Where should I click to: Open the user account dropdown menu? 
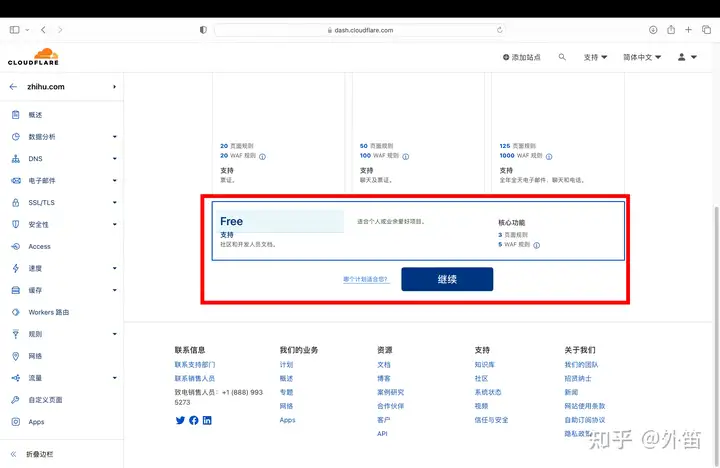click(687, 57)
